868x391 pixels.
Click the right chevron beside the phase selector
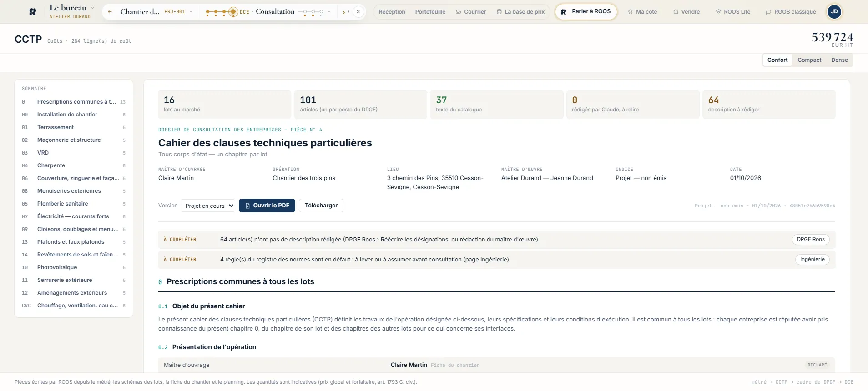tap(343, 12)
